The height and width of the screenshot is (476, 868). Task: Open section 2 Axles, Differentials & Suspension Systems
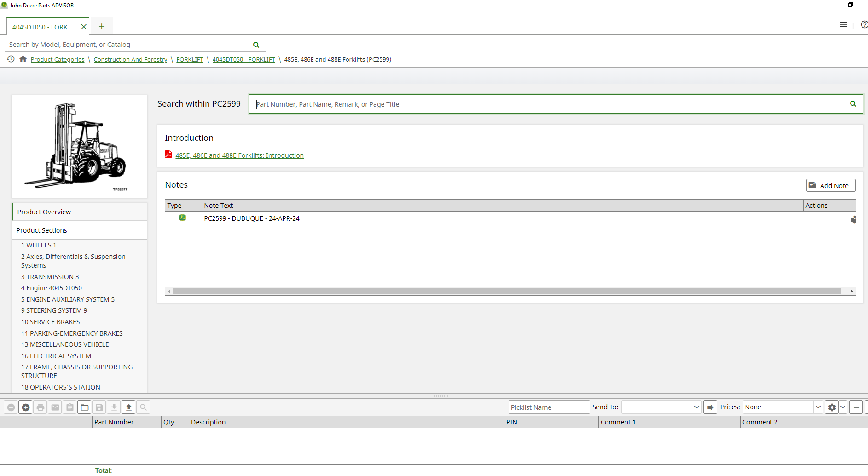pyautogui.click(x=73, y=261)
